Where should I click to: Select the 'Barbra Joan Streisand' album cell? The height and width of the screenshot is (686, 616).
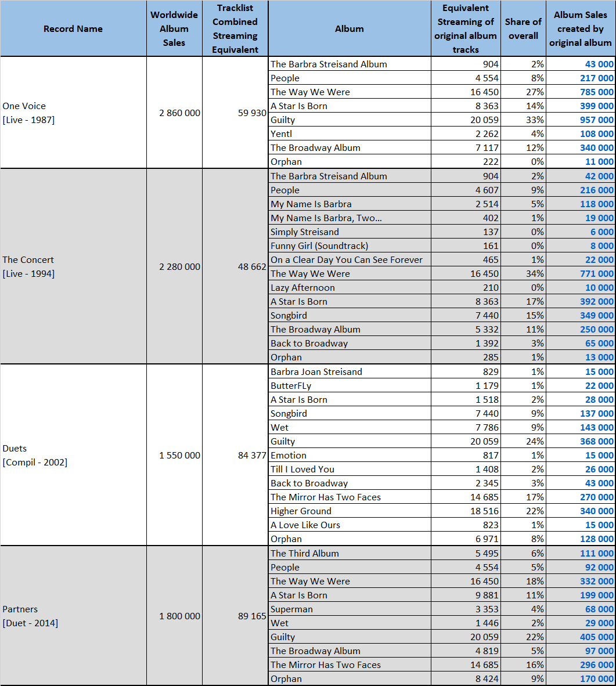350,371
